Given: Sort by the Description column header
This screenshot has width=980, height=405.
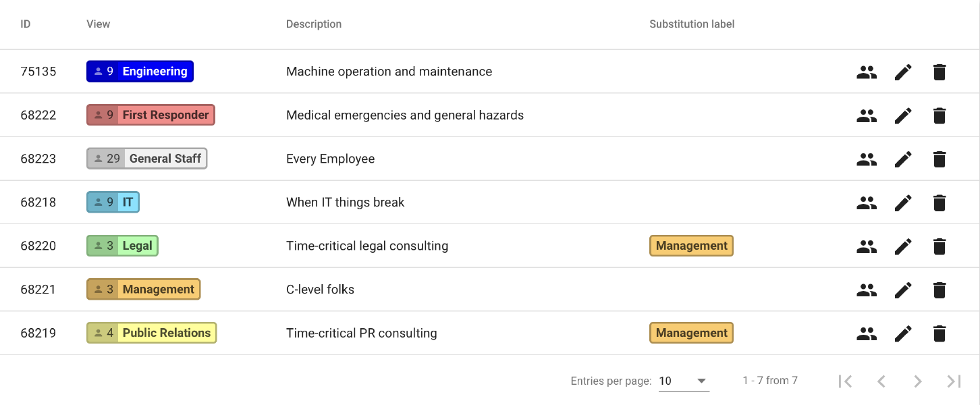Looking at the screenshot, I should click(314, 24).
